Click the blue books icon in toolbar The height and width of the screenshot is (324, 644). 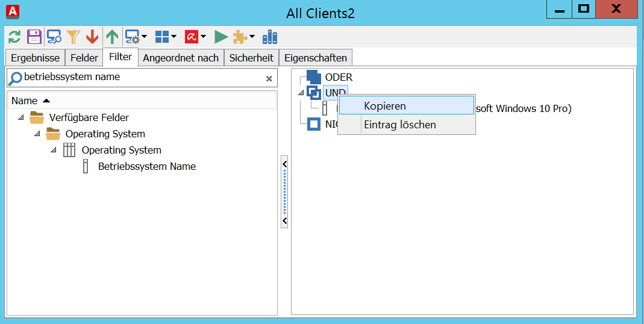click(x=270, y=37)
